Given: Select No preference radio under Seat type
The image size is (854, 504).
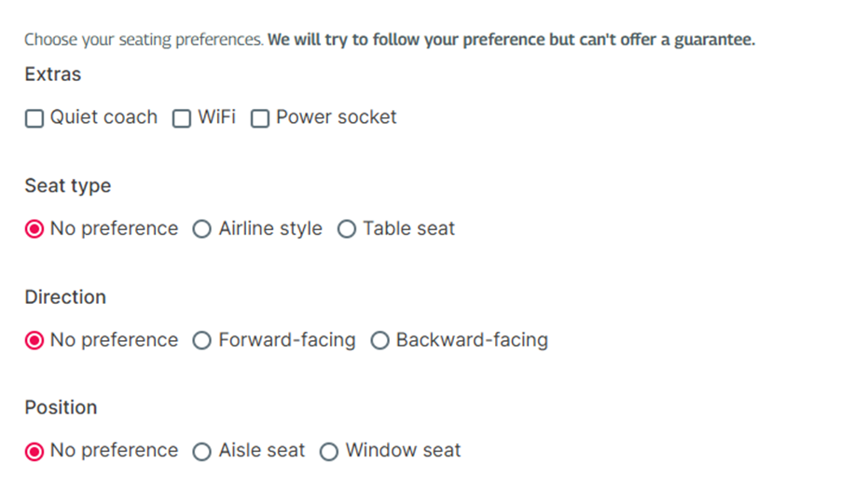Looking at the screenshot, I should [34, 229].
